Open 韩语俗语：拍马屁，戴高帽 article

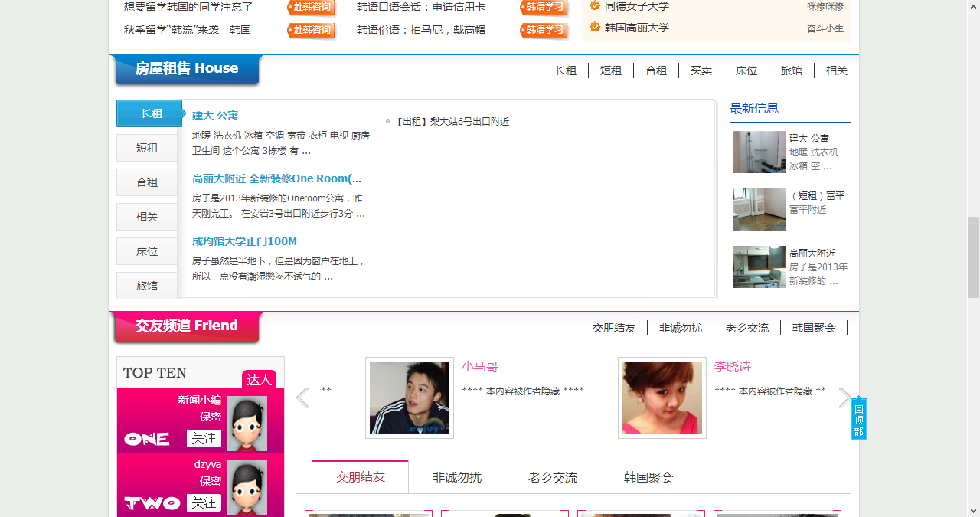pyautogui.click(x=421, y=31)
